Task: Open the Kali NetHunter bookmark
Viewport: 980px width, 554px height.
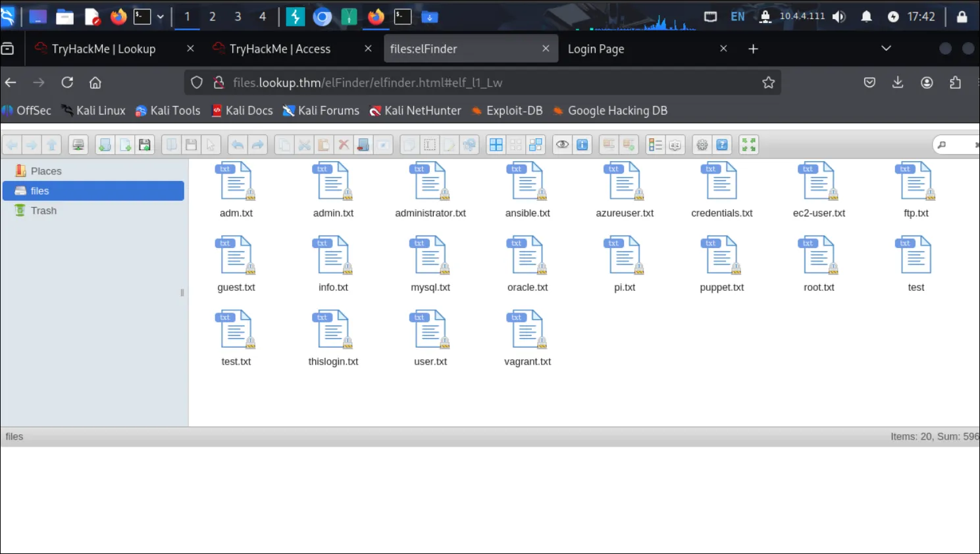Action: point(415,111)
